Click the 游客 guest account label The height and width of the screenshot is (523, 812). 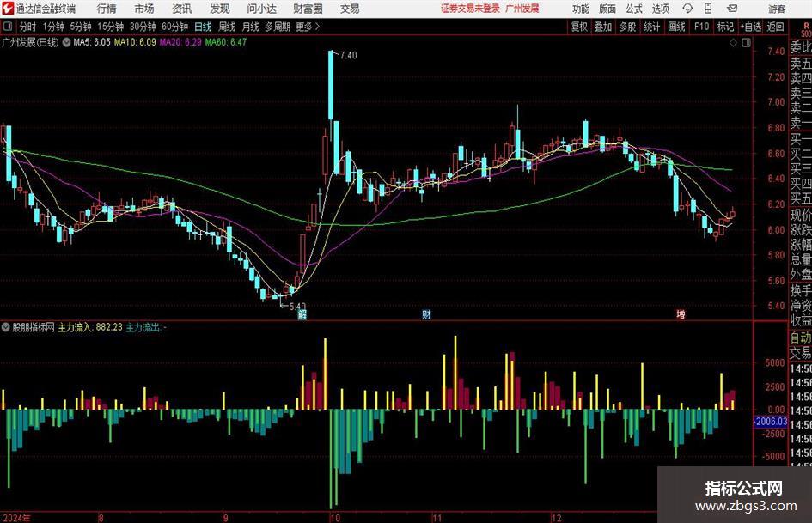point(777,9)
